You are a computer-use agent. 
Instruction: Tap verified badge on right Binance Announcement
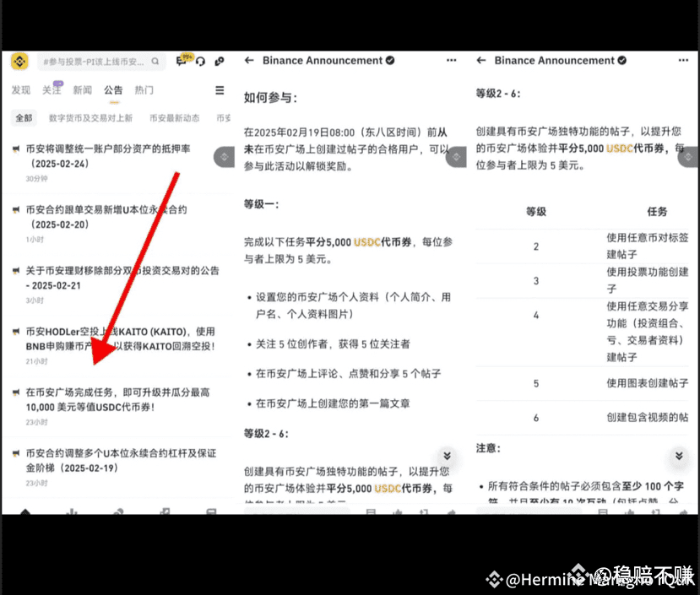(621, 60)
